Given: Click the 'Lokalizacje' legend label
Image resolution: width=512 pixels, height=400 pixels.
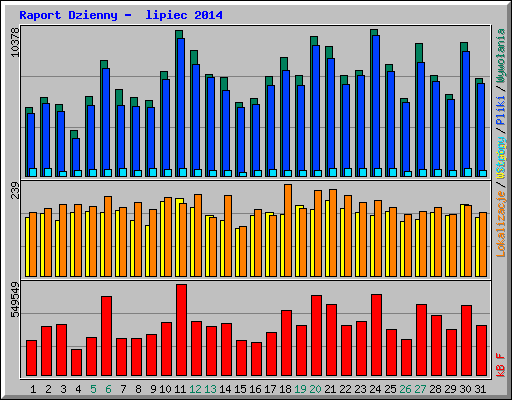Looking at the screenshot, I should pos(500,224).
